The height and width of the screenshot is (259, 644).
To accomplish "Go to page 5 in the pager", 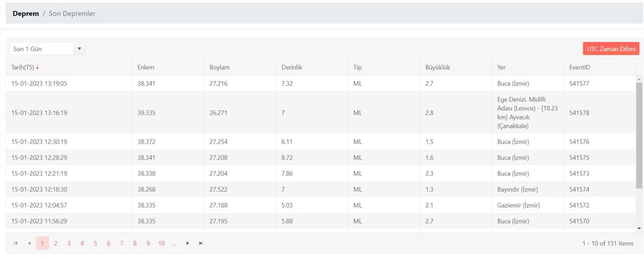I will pyautogui.click(x=95, y=243).
